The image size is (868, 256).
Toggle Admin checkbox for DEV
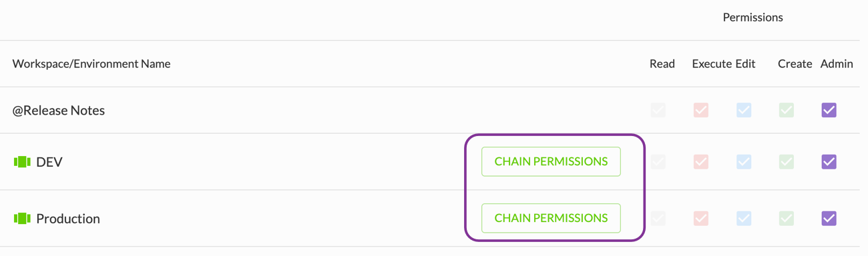(829, 162)
